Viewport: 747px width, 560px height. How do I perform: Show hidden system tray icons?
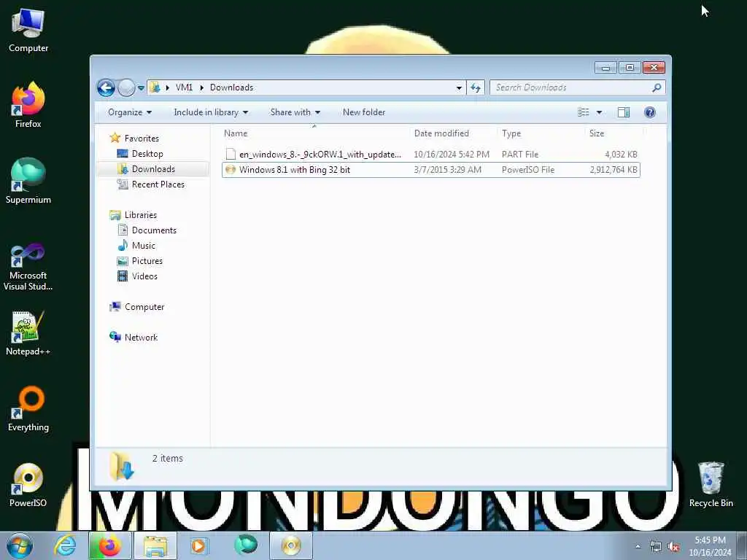(x=638, y=547)
